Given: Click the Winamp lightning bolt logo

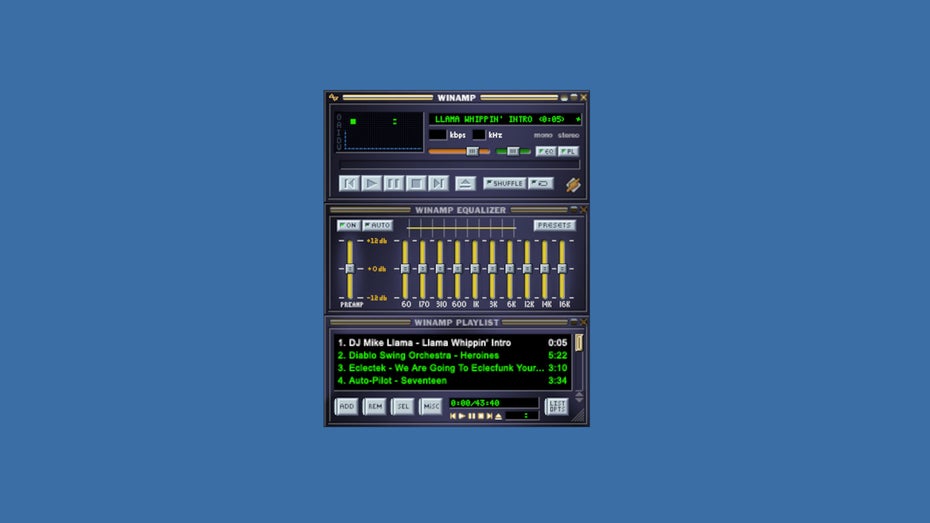Looking at the screenshot, I should point(572,184).
